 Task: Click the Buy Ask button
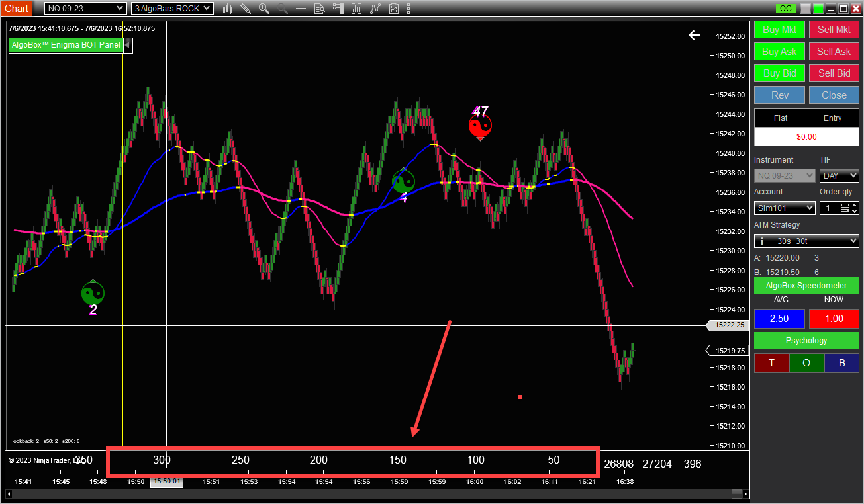[780, 52]
